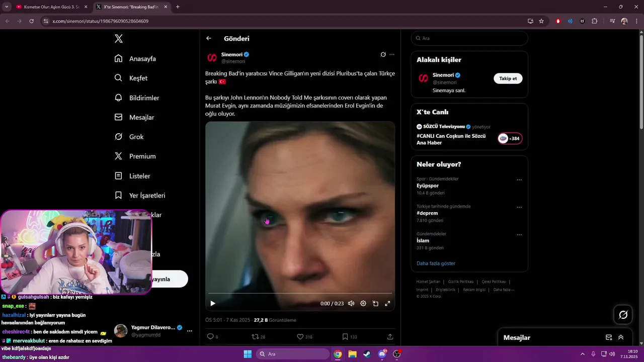Viewport: 644px width, 362px height.
Task: Open Steam from the taskbar
Action: click(x=367, y=354)
